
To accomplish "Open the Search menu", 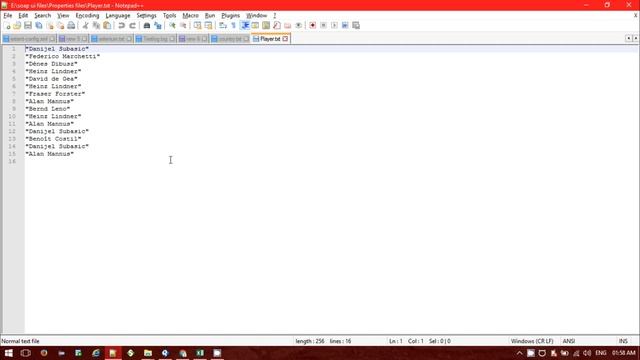I will [x=42, y=16].
